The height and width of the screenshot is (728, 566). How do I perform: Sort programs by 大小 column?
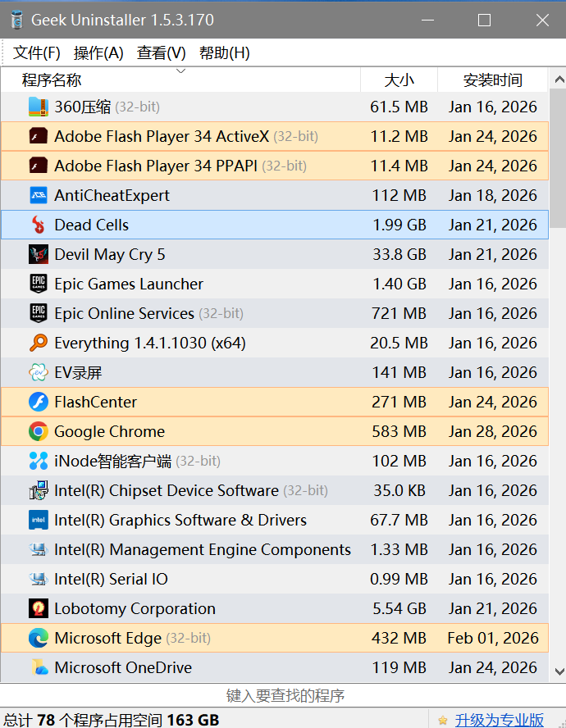coord(399,80)
